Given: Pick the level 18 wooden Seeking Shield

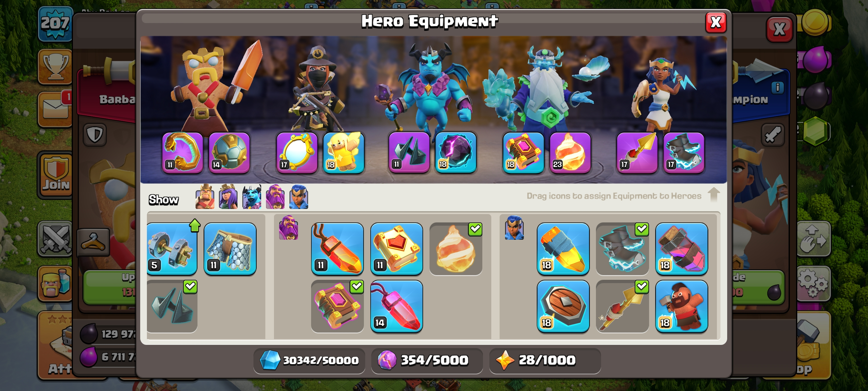Looking at the screenshot, I should pos(563,306).
